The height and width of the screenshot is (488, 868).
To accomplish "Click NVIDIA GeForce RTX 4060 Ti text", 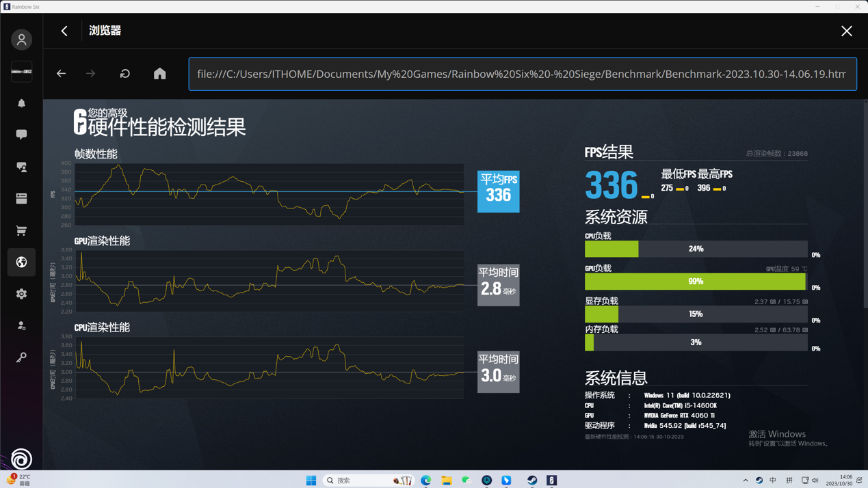I will click(x=679, y=416).
